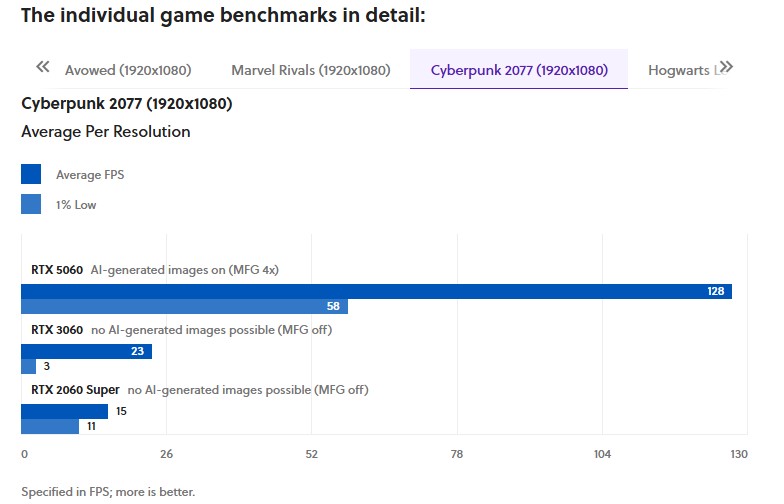This screenshot has width=784, height=504.
Task: Select the RTX 2060 Super average bar showing 15
Action: point(64,412)
